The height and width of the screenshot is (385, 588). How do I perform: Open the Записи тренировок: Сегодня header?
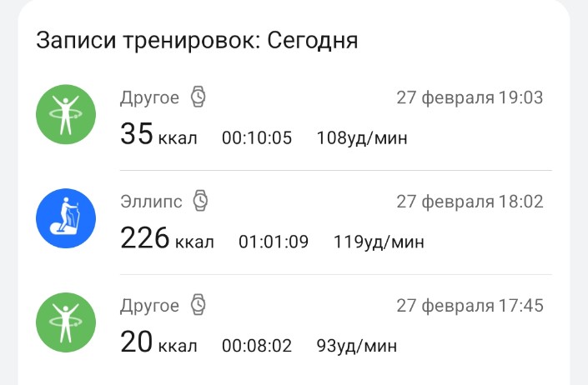click(x=197, y=41)
